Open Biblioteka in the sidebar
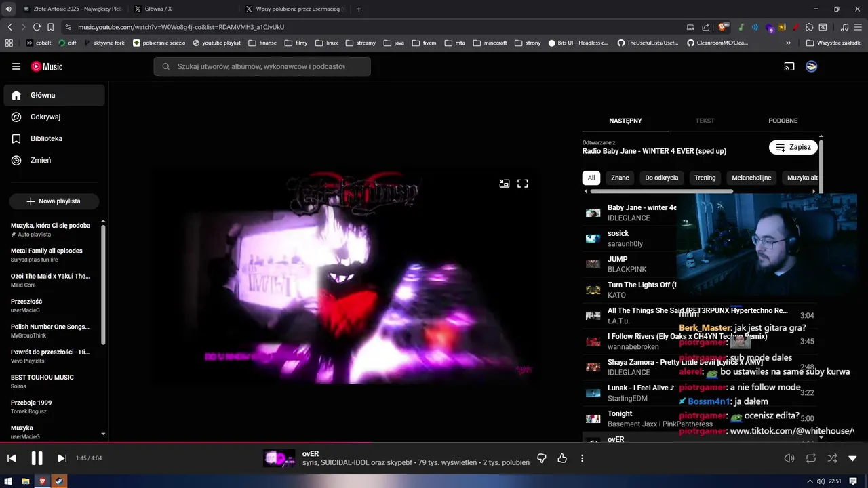This screenshot has width=868, height=488. pos(54,139)
